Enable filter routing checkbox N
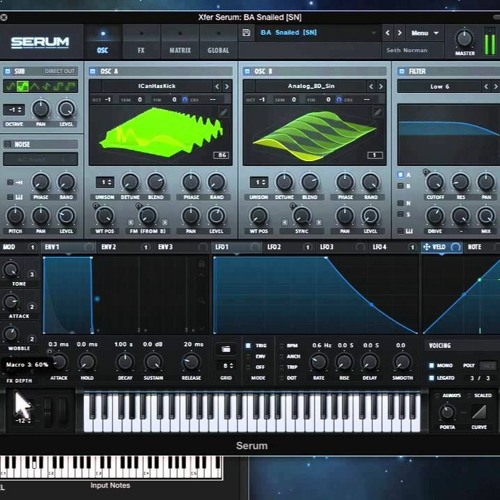Image resolution: width=500 pixels, height=500 pixels. 400,203
